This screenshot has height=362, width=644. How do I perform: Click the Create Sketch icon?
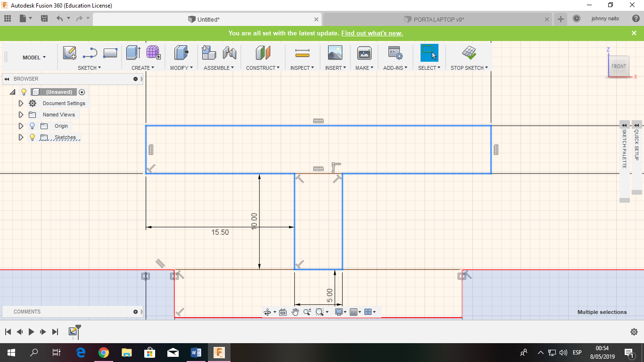click(69, 53)
